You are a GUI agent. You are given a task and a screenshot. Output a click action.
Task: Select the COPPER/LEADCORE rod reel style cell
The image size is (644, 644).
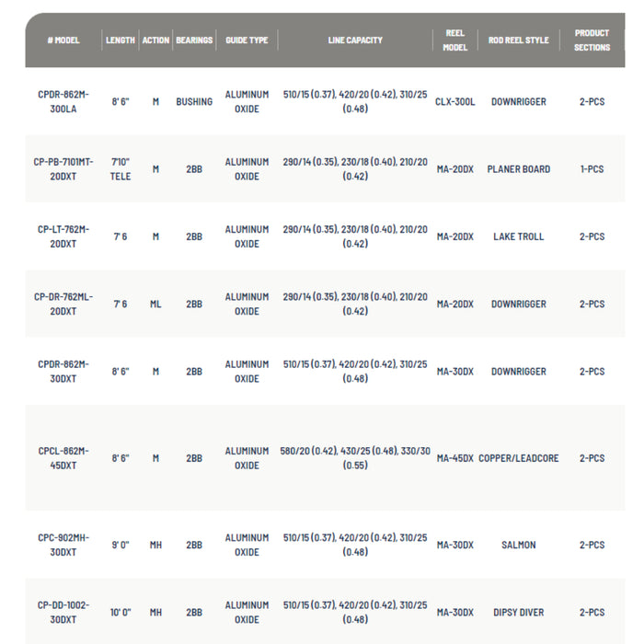(518, 458)
